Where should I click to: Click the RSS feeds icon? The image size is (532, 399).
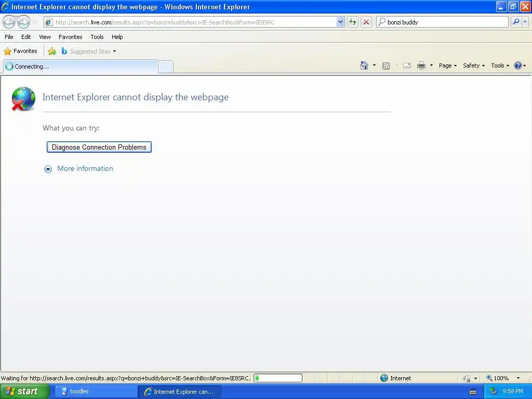pyautogui.click(x=386, y=66)
